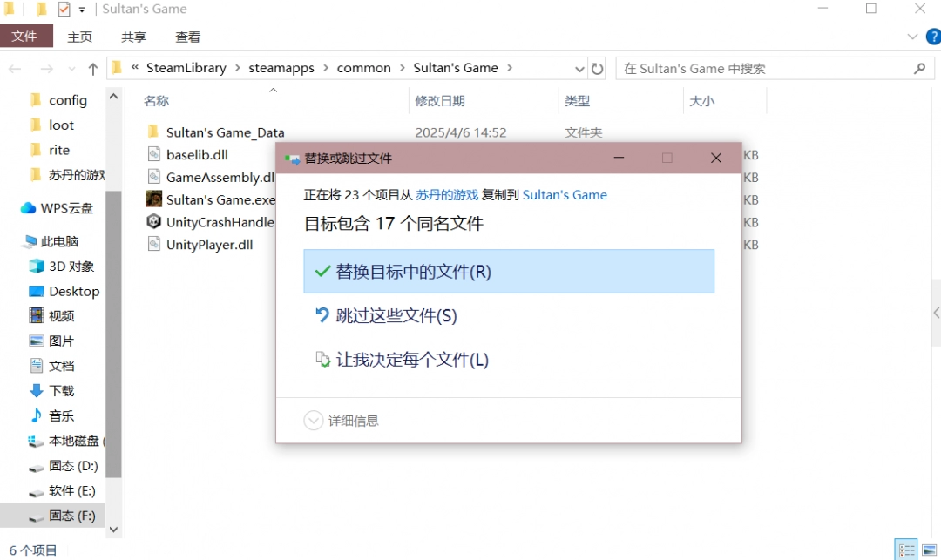Choose 替换目标中的文件(R) option

pos(509,272)
